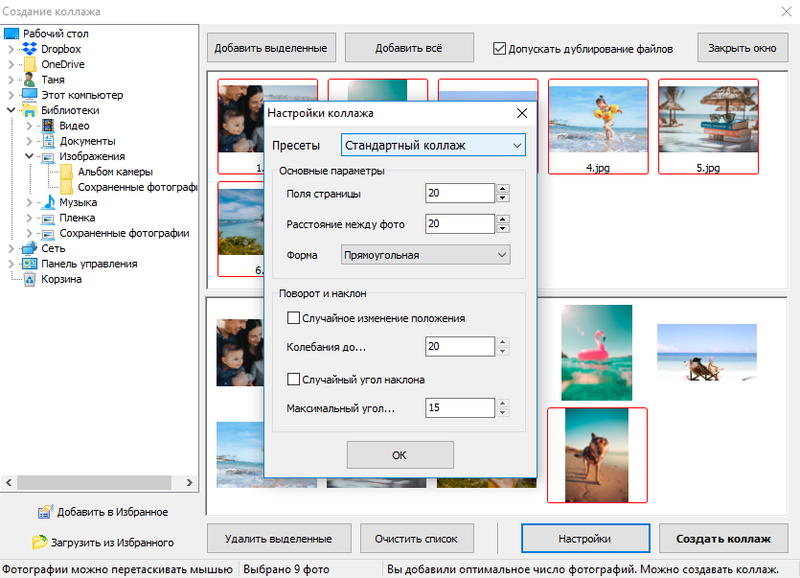
Task: Click Создать коллаж button
Action: [x=723, y=538]
